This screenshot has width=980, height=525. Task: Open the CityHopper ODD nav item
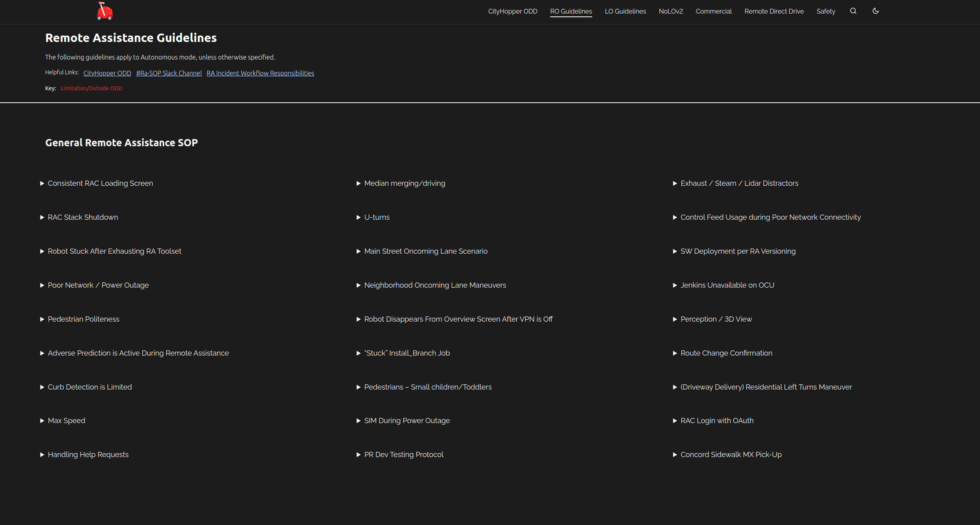[512, 11]
